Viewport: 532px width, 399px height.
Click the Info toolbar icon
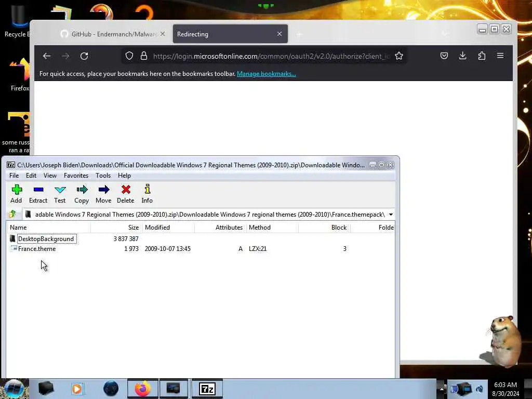pyautogui.click(x=147, y=194)
